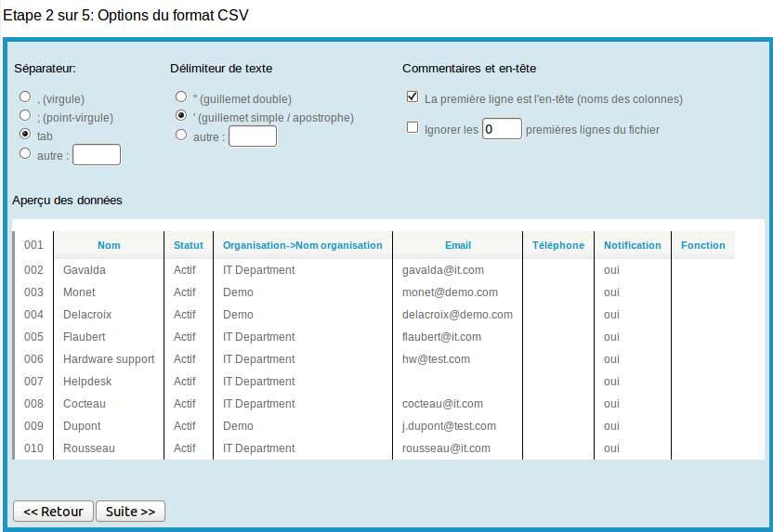Select single quote/apostrophe text delimiter

pyautogui.click(x=181, y=116)
